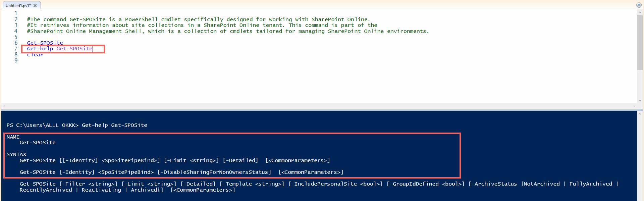
Task: Click the horizontal scrollbar right arrow
Action: click(634, 106)
